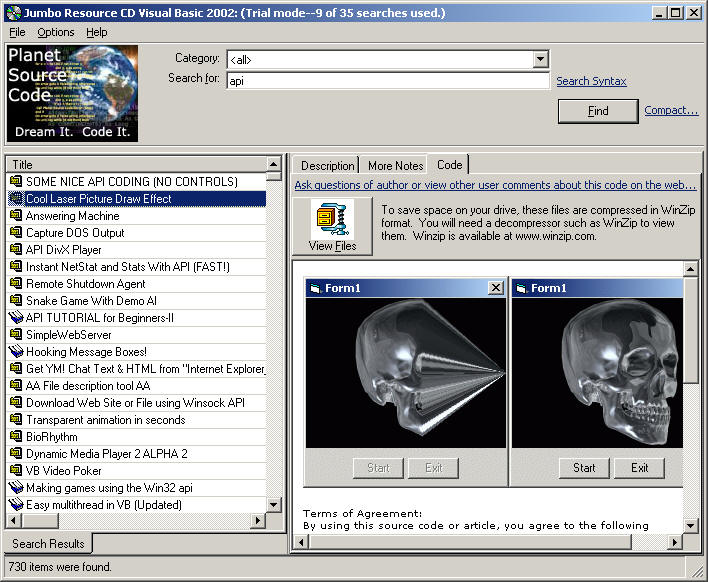This screenshot has height=582, width=708.
Task: Select the Code tab
Action: click(x=449, y=165)
